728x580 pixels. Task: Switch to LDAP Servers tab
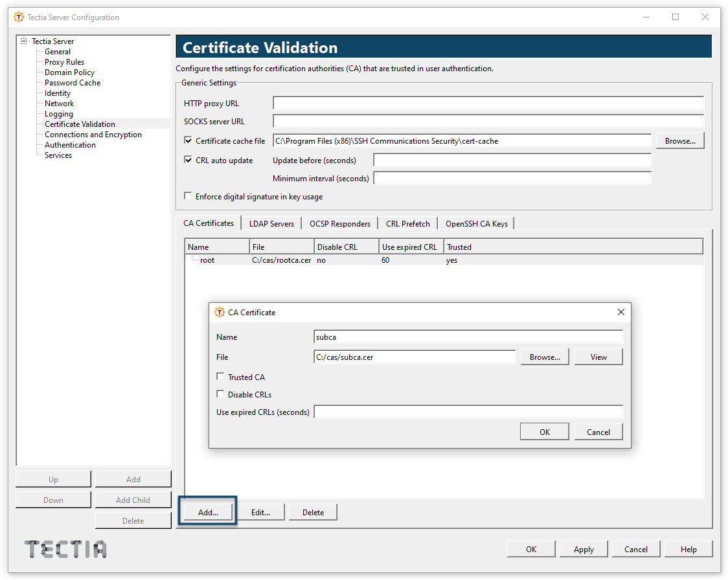click(x=271, y=223)
